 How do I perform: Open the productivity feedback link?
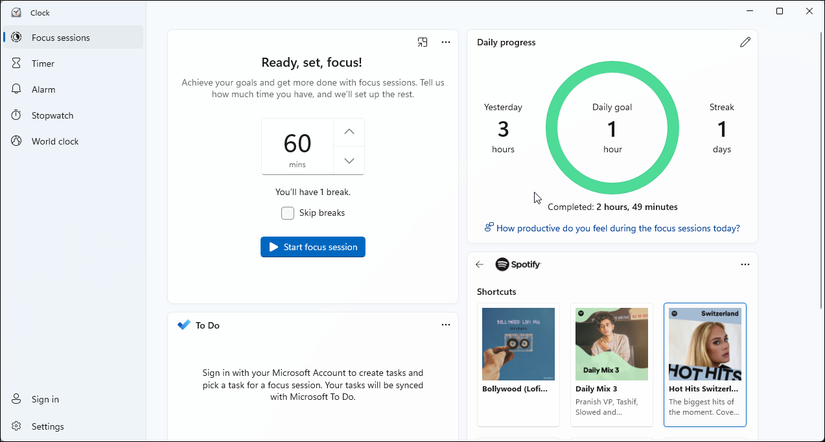[x=617, y=228]
